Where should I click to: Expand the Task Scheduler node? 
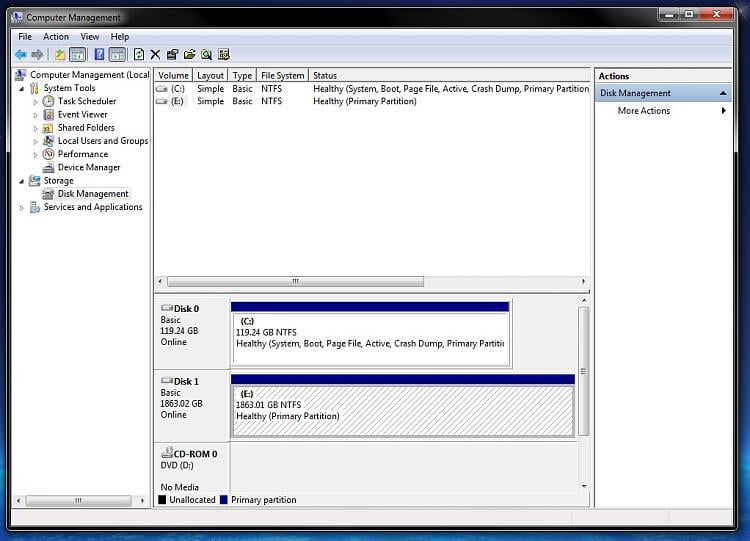coord(35,102)
